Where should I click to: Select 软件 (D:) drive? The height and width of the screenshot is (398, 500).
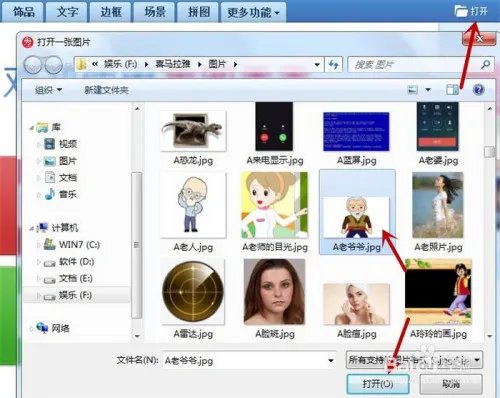[69, 262]
